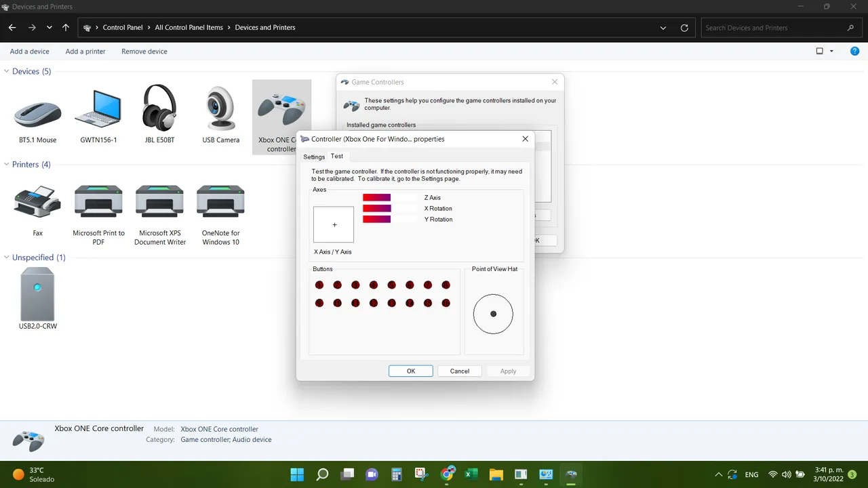Open the view options dropdown arrow
The height and width of the screenshot is (488, 868).
coord(832,52)
